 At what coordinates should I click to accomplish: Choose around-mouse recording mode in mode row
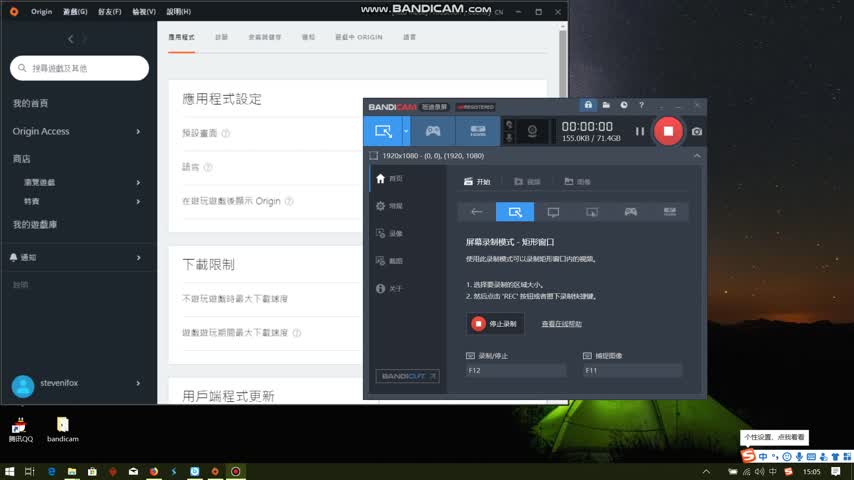pyautogui.click(x=592, y=212)
